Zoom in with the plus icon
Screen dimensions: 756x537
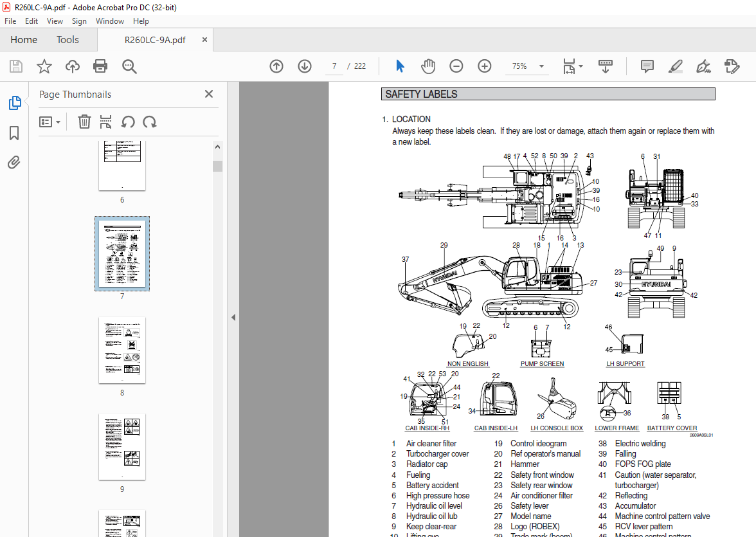click(x=485, y=66)
